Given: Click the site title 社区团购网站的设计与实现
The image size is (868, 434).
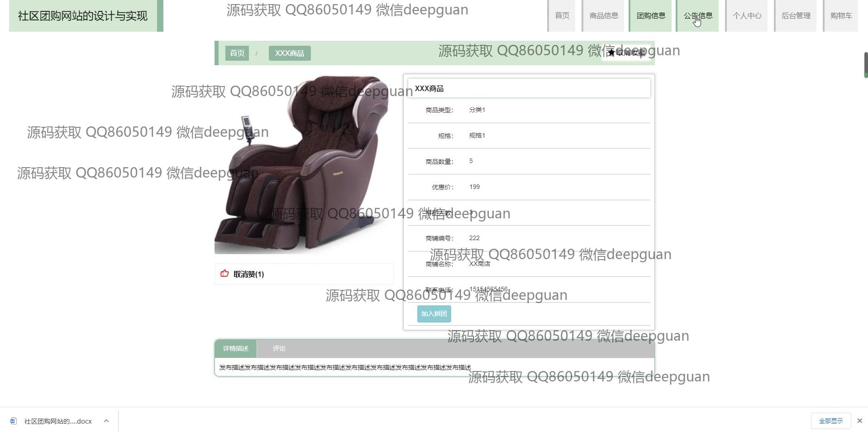Looking at the screenshot, I should click(x=83, y=16).
